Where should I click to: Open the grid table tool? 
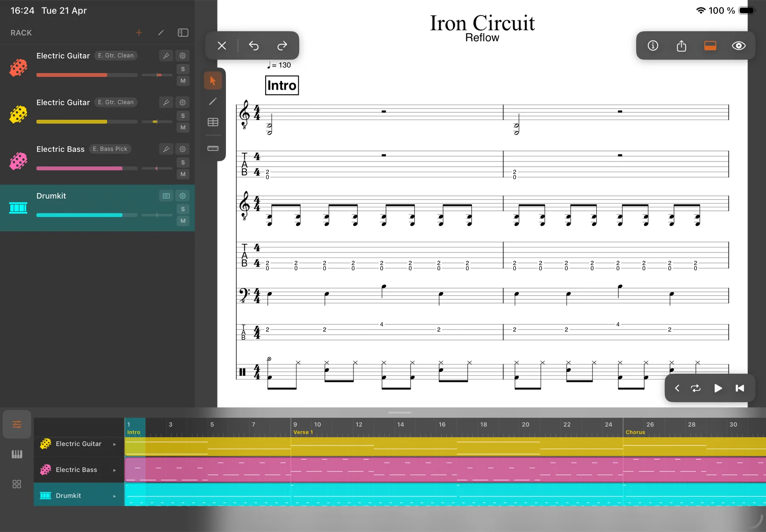213,122
